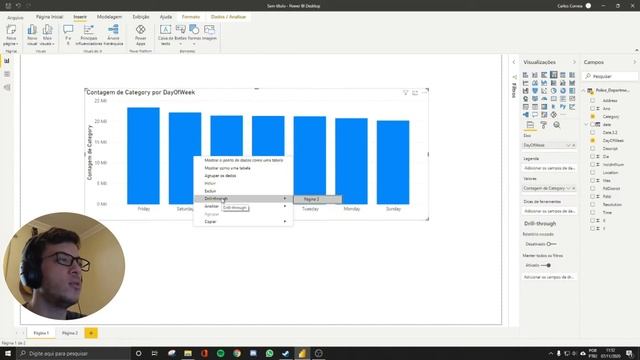Click the Pesquisar fields search box
The width and height of the screenshot is (640, 360).
[x=610, y=76]
